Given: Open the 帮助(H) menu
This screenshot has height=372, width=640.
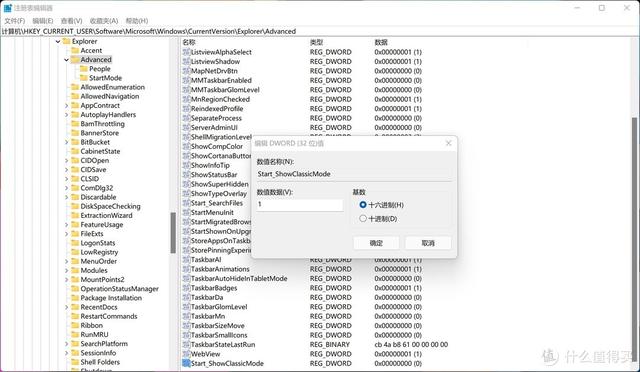Looking at the screenshot, I should (x=136, y=21).
